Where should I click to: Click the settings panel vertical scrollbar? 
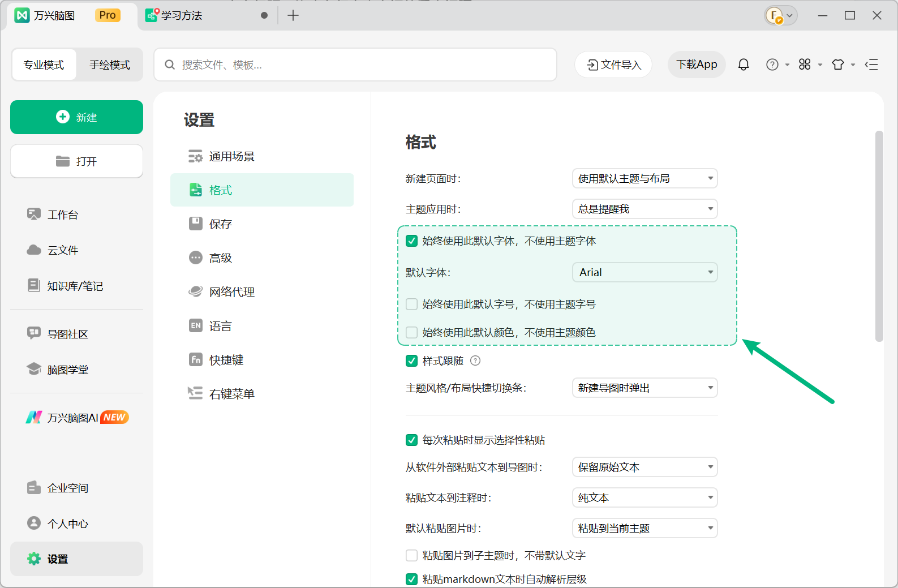click(x=879, y=236)
